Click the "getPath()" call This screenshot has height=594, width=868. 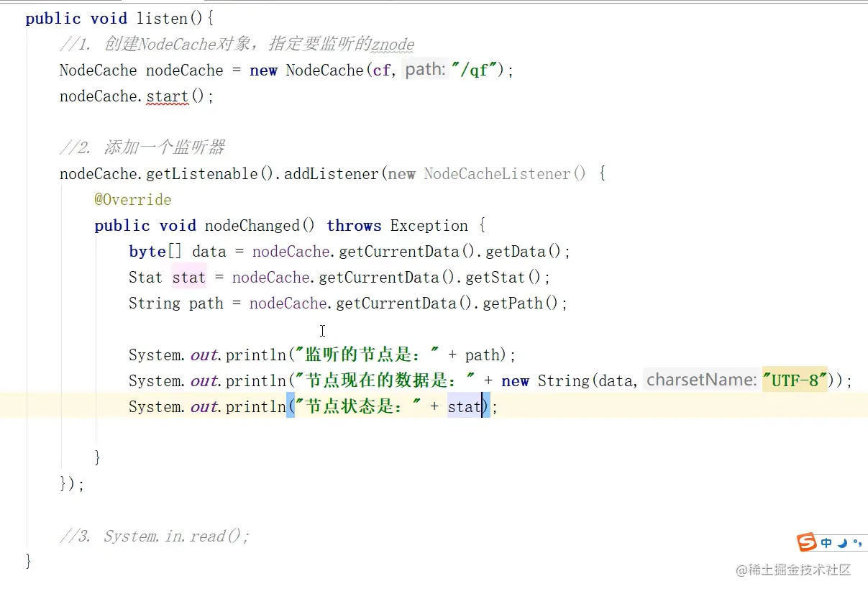521,303
